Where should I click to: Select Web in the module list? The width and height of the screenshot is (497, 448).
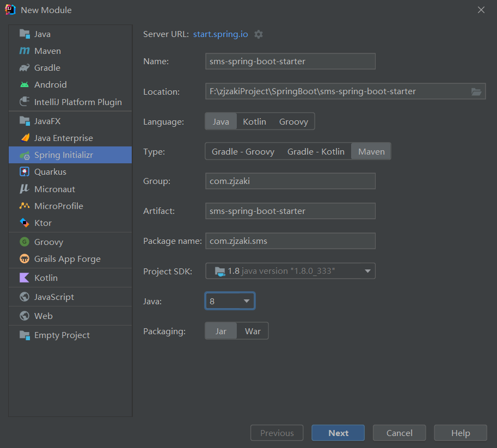tap(70, 316)
